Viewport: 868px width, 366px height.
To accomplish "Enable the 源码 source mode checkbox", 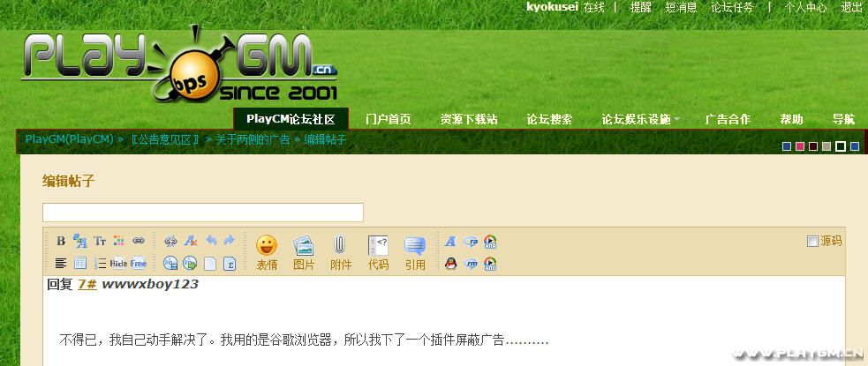I will tap(812, 241).
